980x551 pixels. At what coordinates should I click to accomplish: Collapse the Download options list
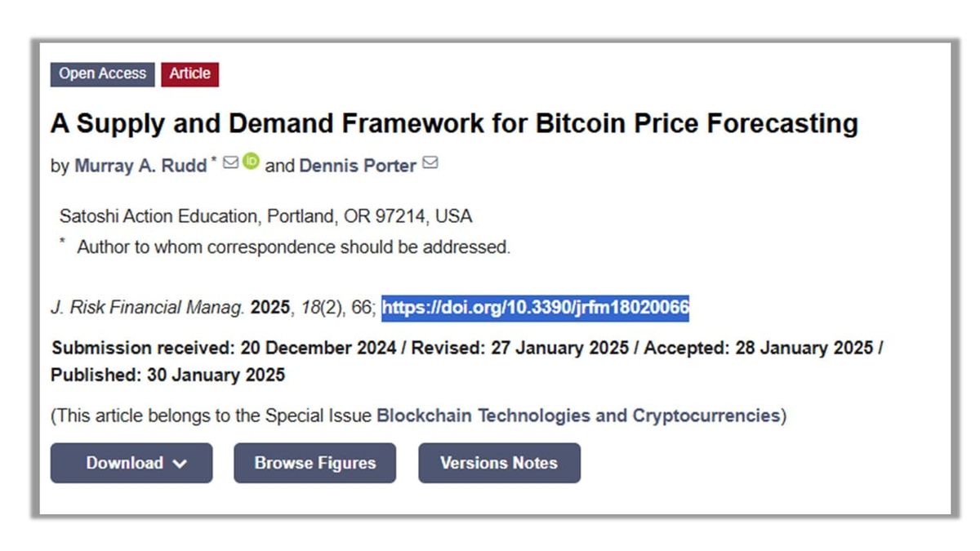131,463
